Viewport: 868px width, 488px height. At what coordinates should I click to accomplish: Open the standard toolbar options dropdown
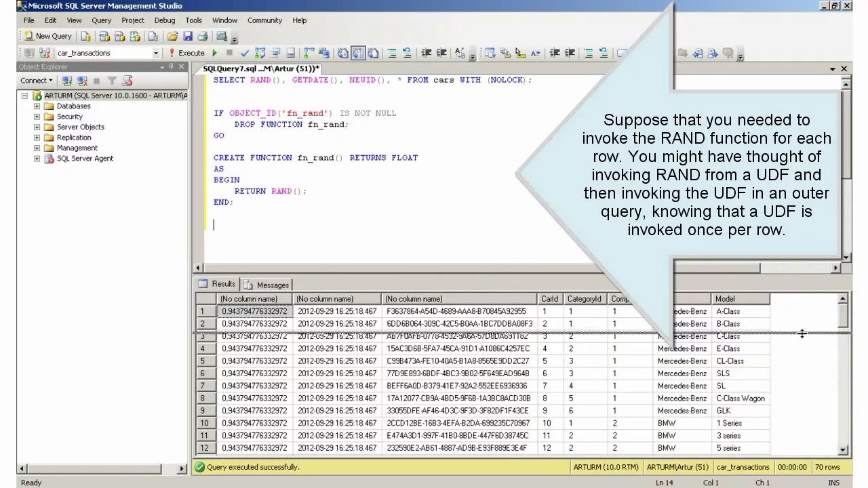tap(235, 39)
